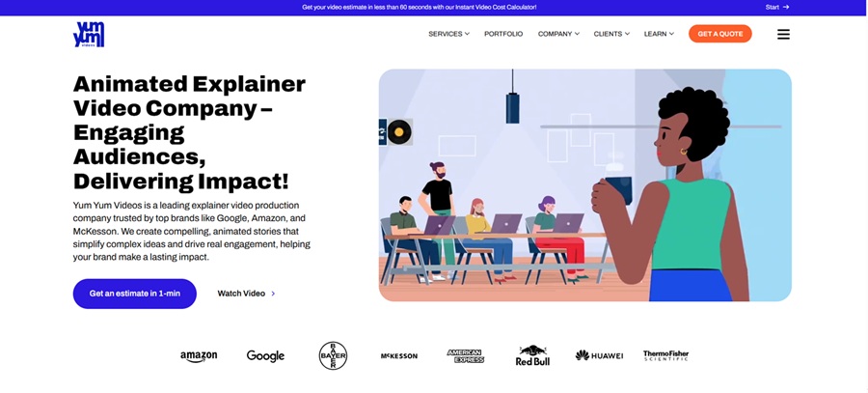Viewport: 868px width, 393px height.
Task: Click the Huawei logo
Action: click(x=599, y=355)
